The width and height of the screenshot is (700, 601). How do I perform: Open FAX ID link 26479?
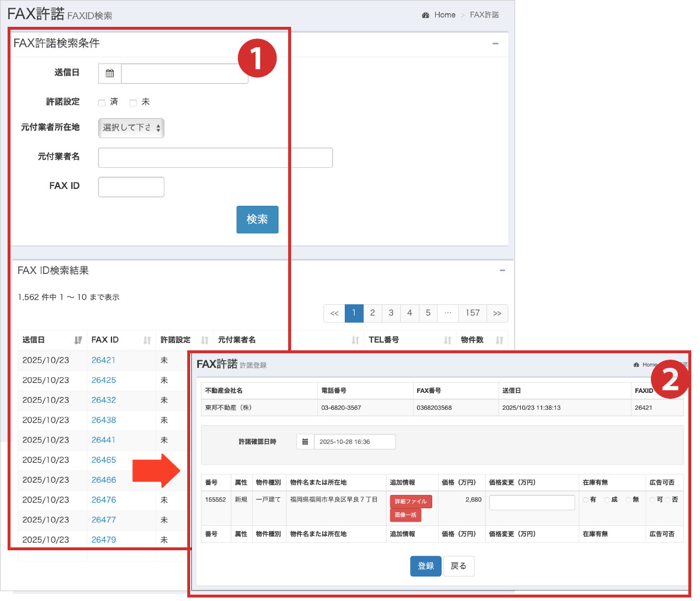coord(103,540)
